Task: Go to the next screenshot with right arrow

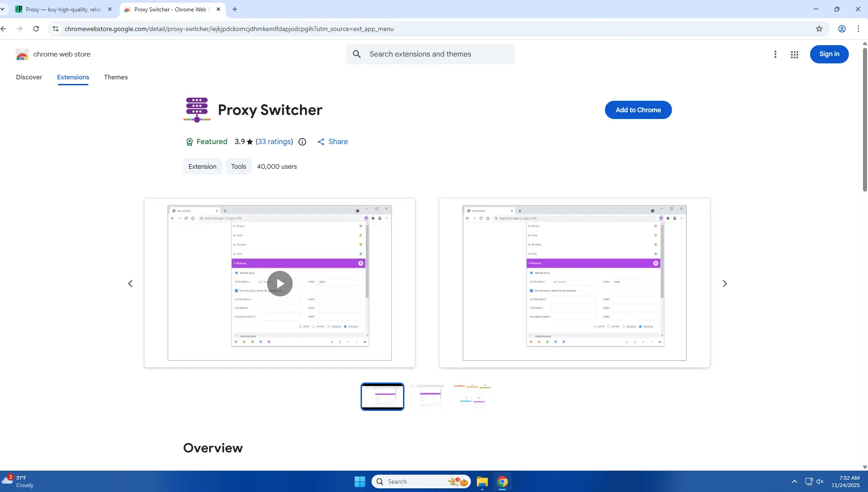Action: click(724, 284)
